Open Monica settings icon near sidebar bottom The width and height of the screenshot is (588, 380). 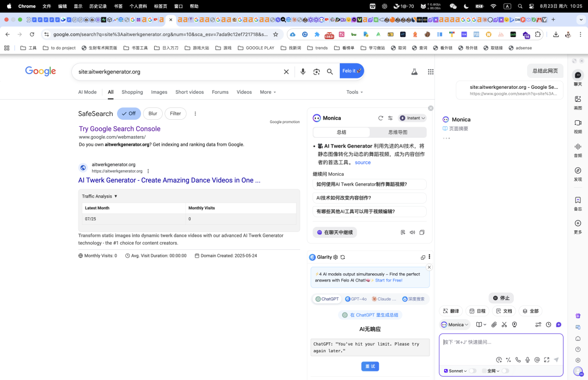578,360
